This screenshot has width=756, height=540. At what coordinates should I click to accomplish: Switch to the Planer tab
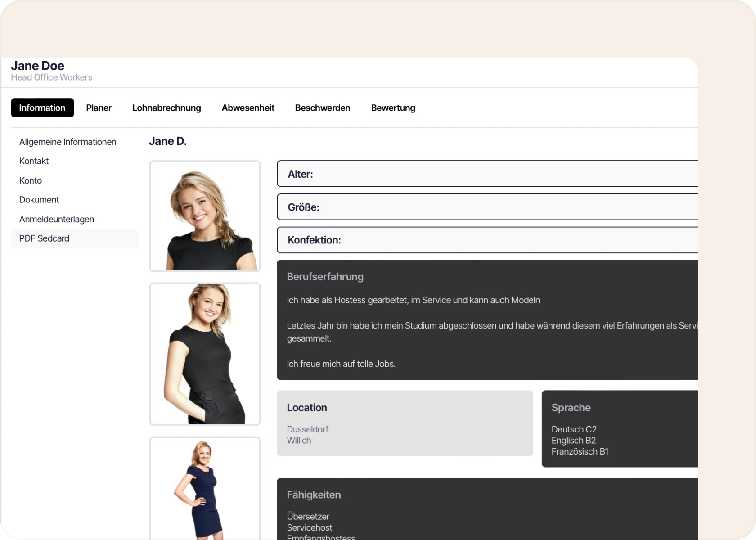coord(99,108)
